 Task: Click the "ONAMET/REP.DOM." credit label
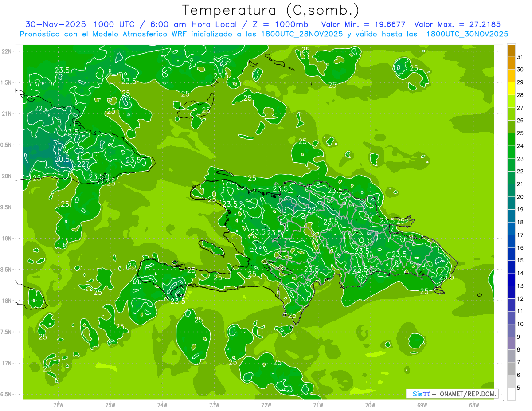click(468, 394)
